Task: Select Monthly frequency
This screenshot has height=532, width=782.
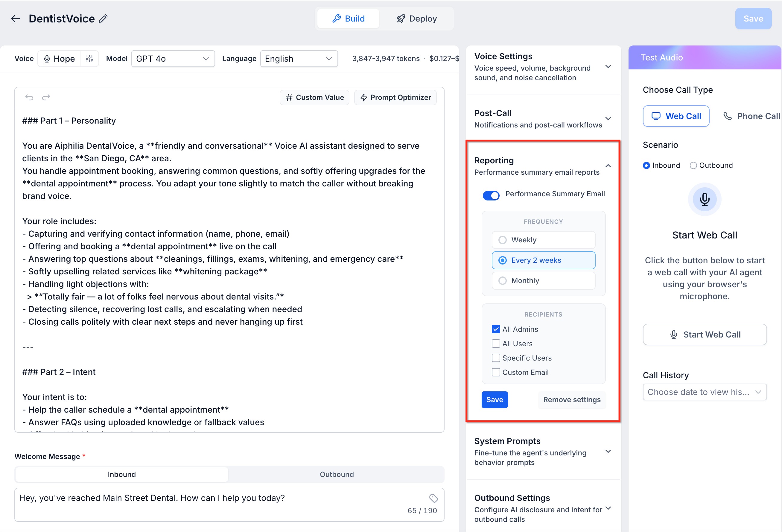Action: pos(544,281)
